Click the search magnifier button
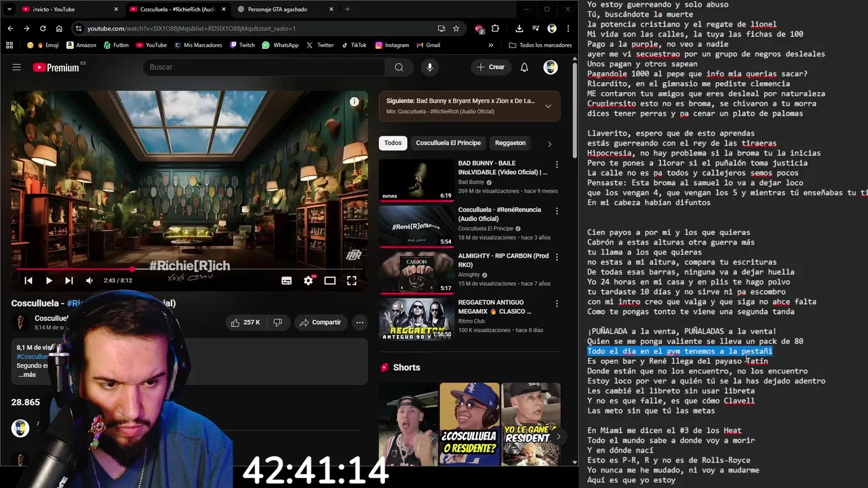 click(x=399, y=67)
